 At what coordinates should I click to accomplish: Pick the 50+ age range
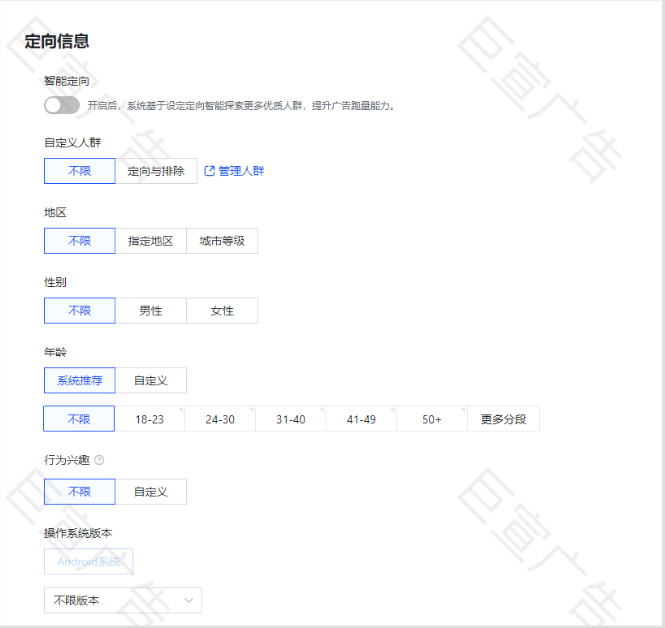coord(432,419)
